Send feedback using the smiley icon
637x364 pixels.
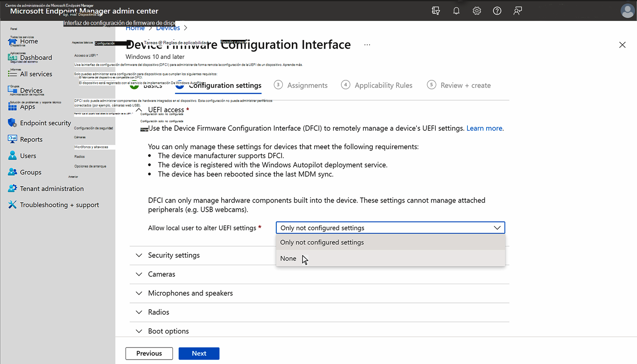click(x=517, y=11)
